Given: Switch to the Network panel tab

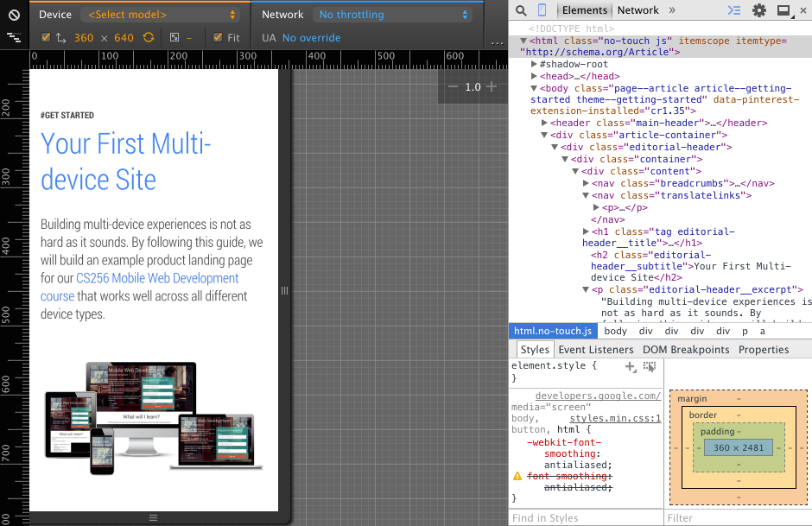Looking at the screenshot, I should point(637,10).
